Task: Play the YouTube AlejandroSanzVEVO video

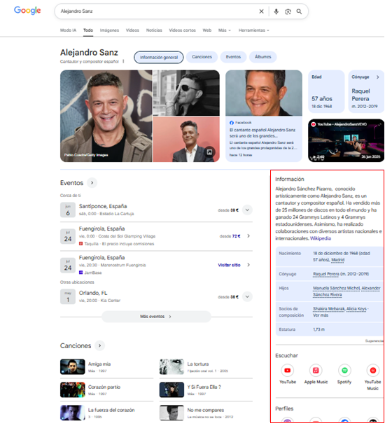Action: click(x=346, y=140)
